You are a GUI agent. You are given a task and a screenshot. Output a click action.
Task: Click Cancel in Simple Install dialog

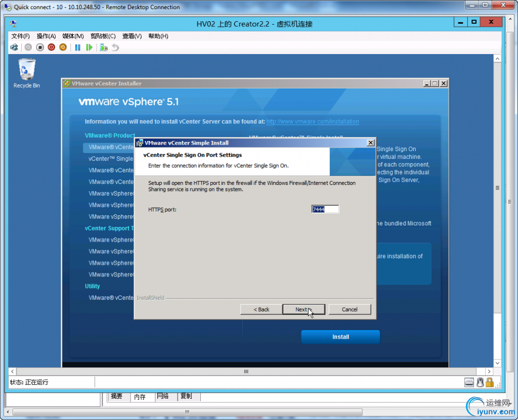pyautogui.click(x=350, y=309)
